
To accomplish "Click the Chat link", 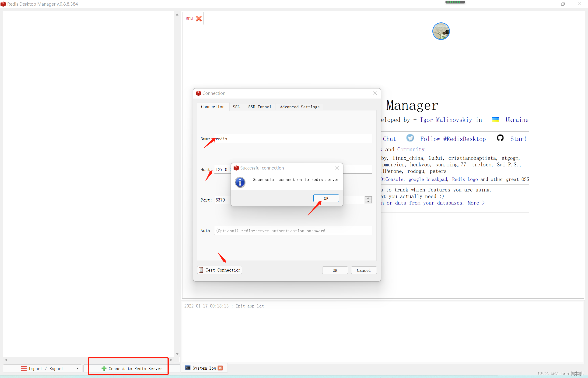I will click(389, 139).
